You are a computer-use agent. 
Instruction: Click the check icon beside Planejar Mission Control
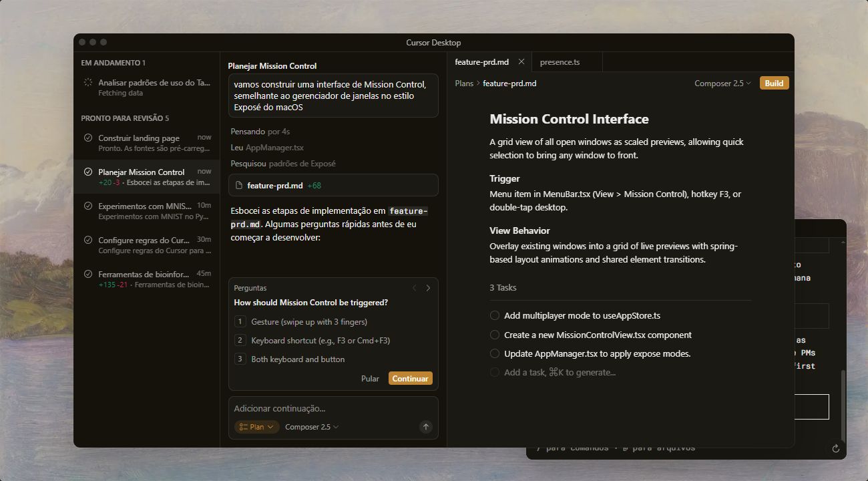point(88,172)
